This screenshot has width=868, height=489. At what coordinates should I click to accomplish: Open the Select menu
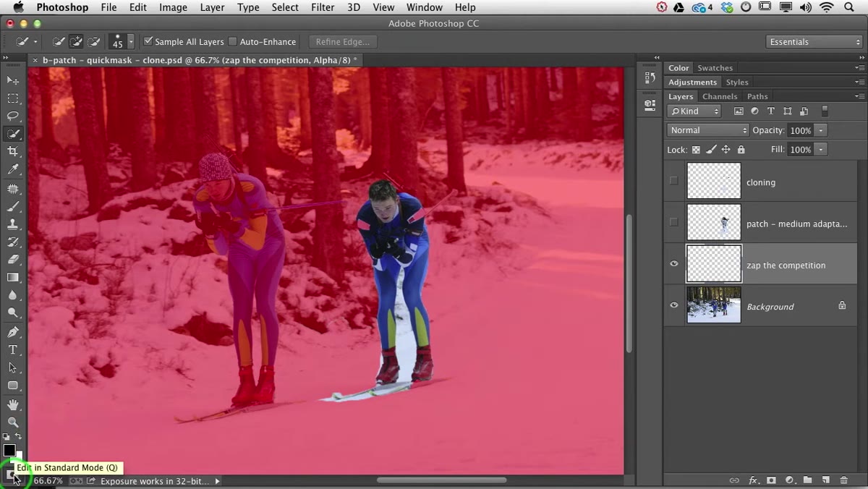click(x=285, y=7)
